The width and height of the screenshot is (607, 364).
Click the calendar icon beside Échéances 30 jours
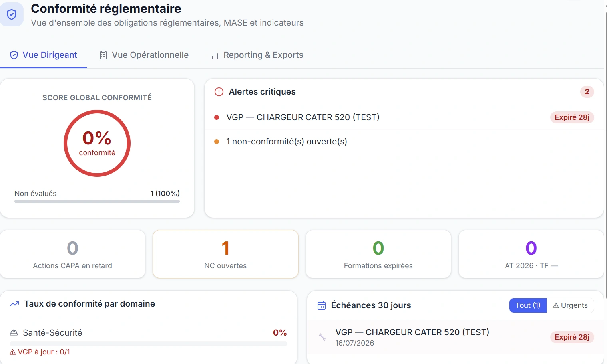322,305
